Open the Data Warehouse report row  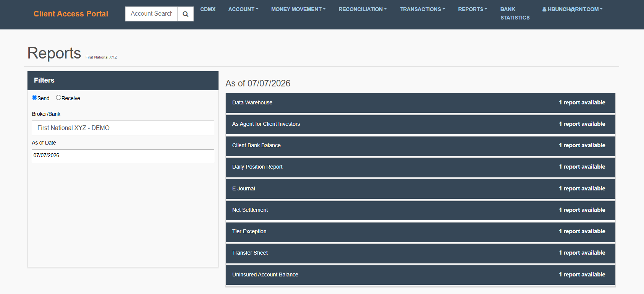pyautogui.click(x=421, y=103)
